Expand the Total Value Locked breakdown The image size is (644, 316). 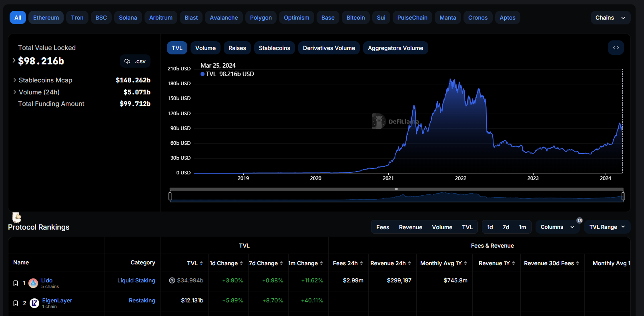click(14, 61)
